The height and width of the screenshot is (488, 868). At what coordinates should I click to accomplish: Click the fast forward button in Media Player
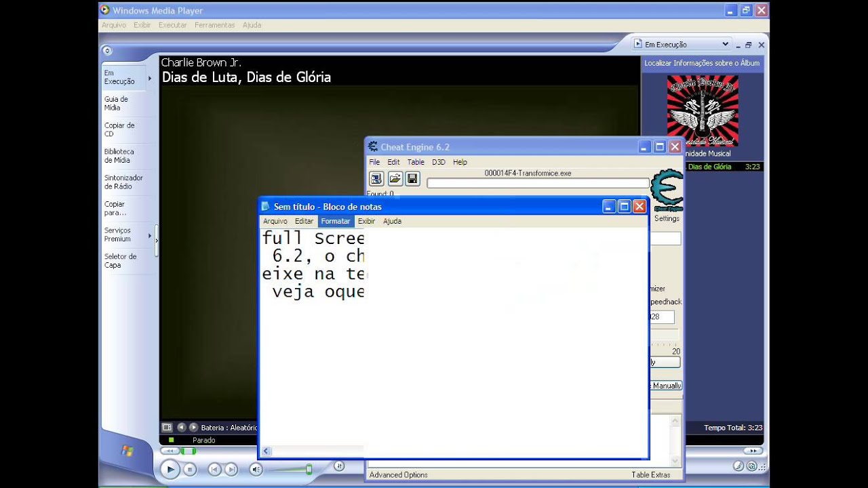coord(753,451)
